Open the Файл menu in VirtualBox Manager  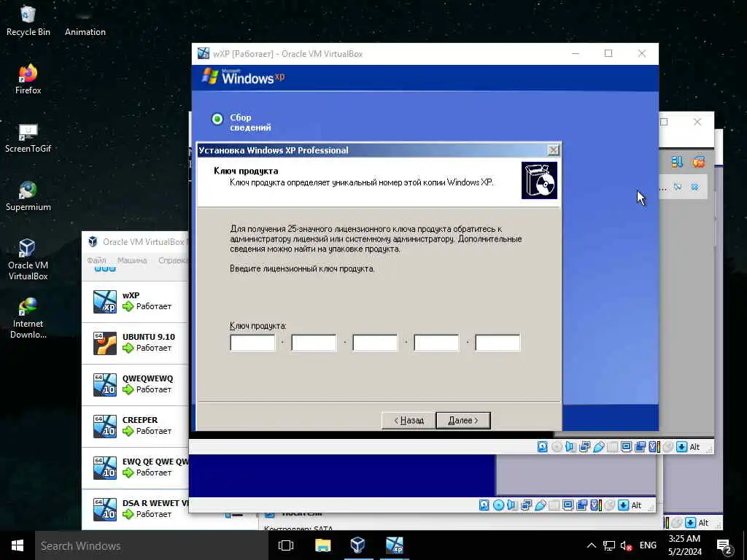coord(97,260)
